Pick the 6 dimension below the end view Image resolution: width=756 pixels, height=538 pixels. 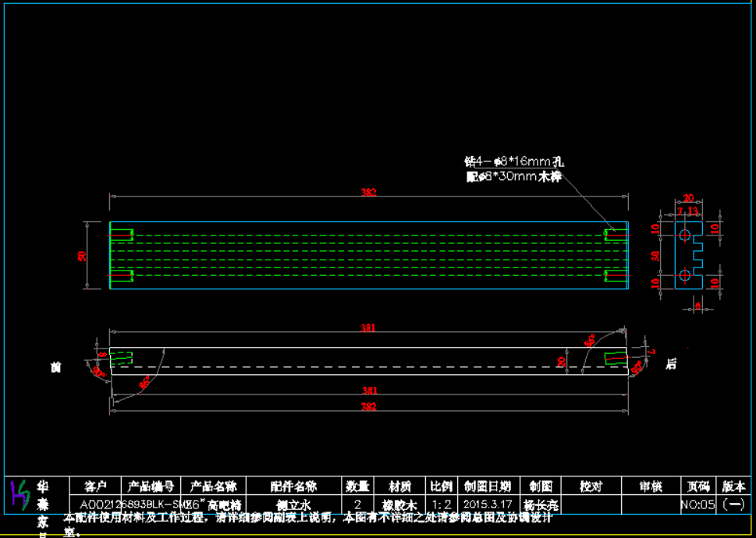[697, 306]
